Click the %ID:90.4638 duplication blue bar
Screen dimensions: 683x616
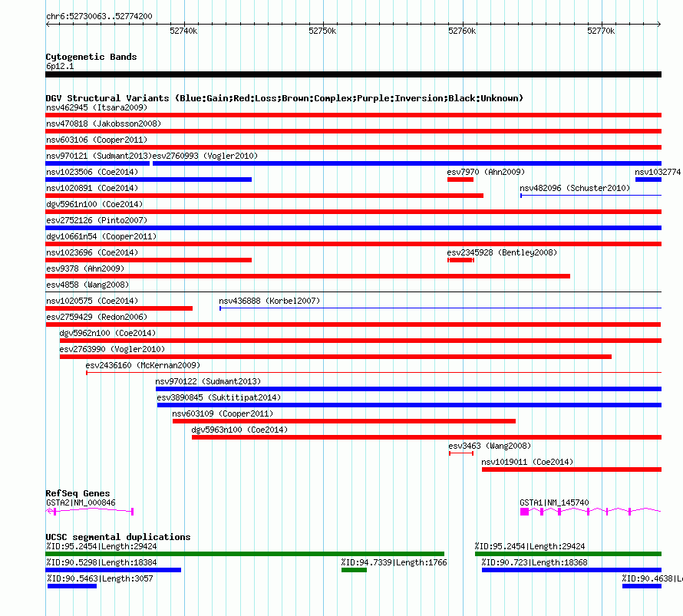(642, 586)
